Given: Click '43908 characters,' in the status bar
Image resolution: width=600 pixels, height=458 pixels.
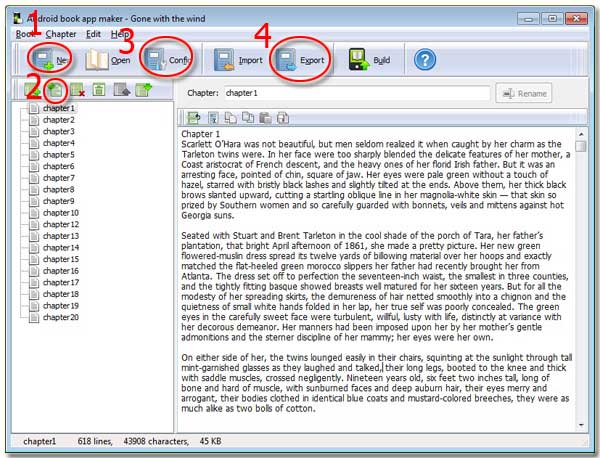Looking at the screenshot, I should coord(156,441).
